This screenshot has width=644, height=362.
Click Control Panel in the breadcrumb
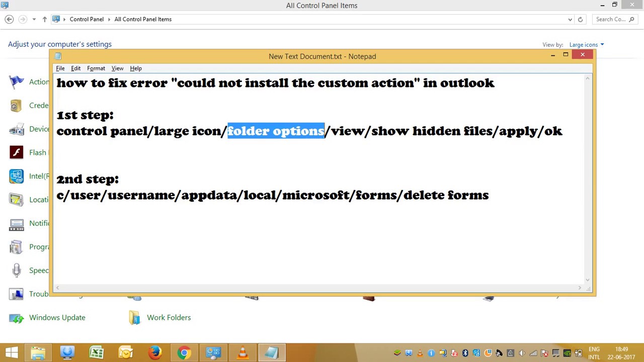(x=87, y=20)
